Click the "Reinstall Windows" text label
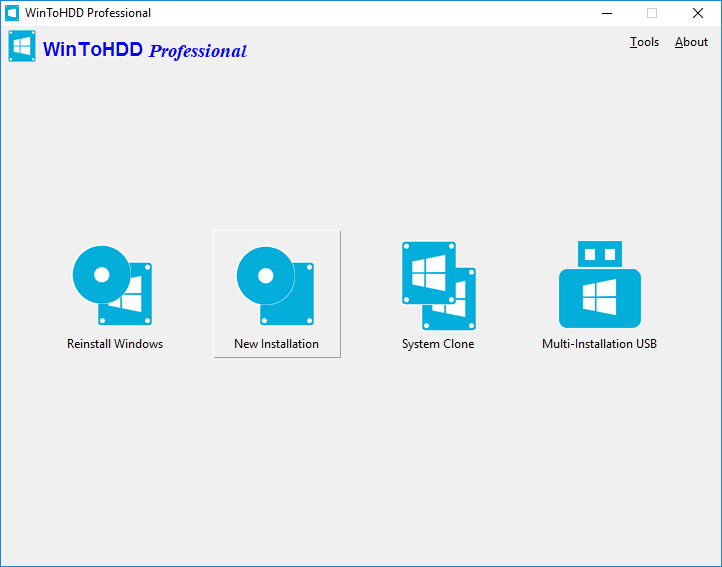This screenshot has height=567, width=722. (x=115, y=344)
